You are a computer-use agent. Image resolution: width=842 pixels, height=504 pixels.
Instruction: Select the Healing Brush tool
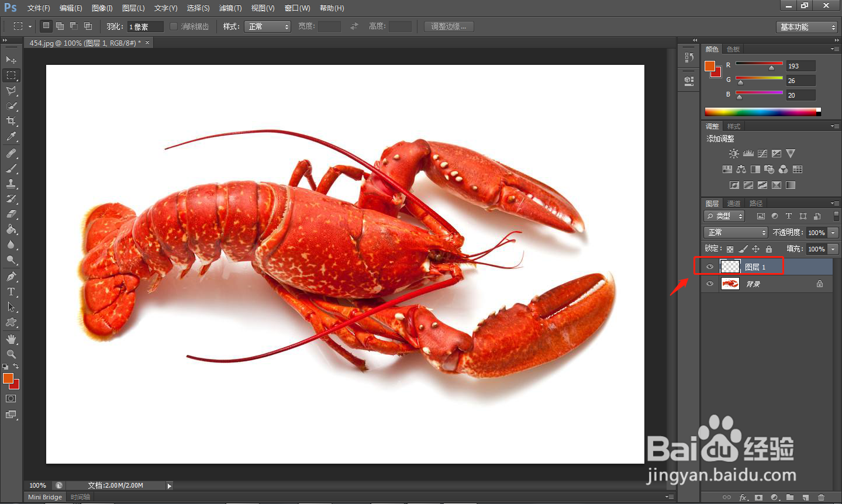pyautogui.click(x=11, y=153)
